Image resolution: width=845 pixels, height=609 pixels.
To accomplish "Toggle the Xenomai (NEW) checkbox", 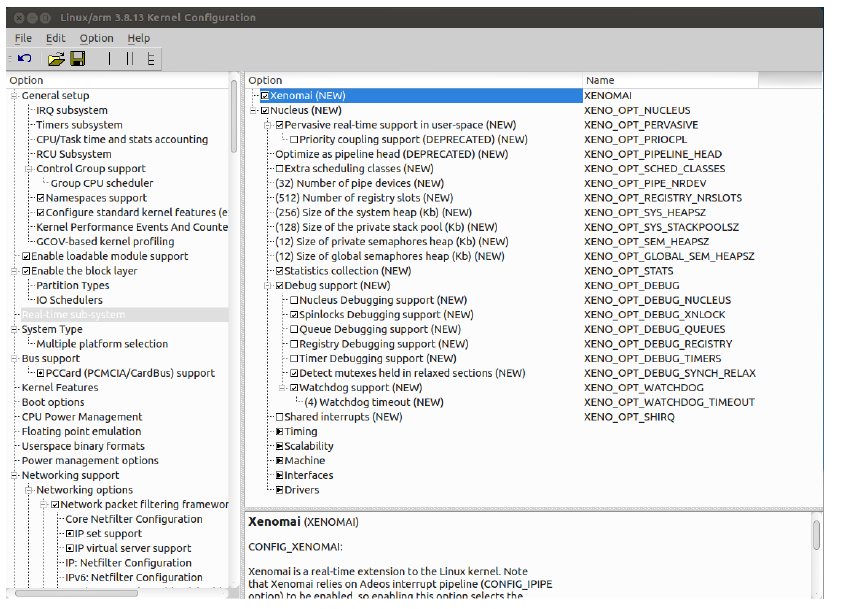I will (265, 96).
